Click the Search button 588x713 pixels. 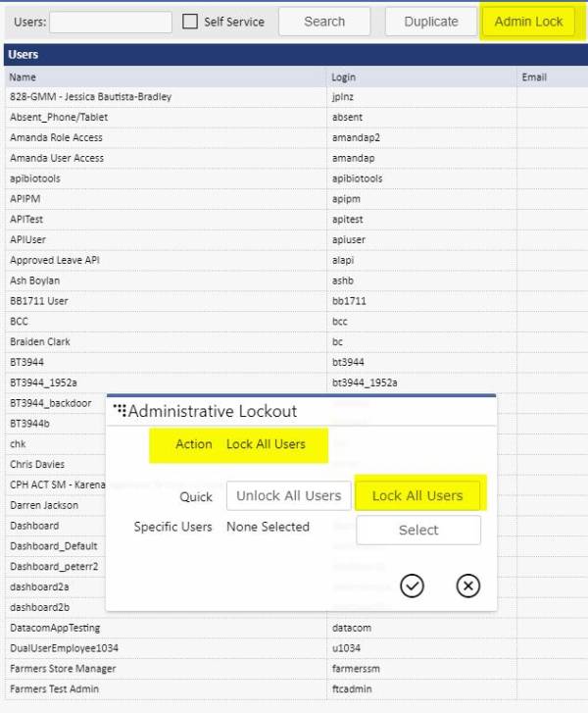click(324, 22)
